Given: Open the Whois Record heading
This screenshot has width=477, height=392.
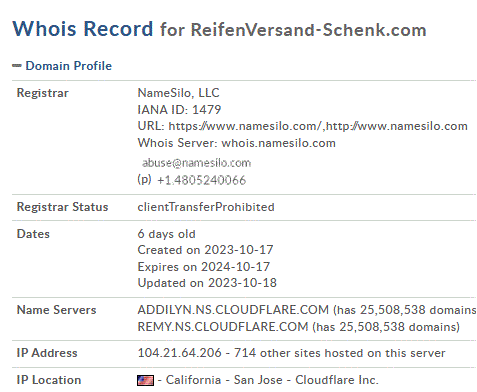Looking at the screenshot, I should pos(83,29).
